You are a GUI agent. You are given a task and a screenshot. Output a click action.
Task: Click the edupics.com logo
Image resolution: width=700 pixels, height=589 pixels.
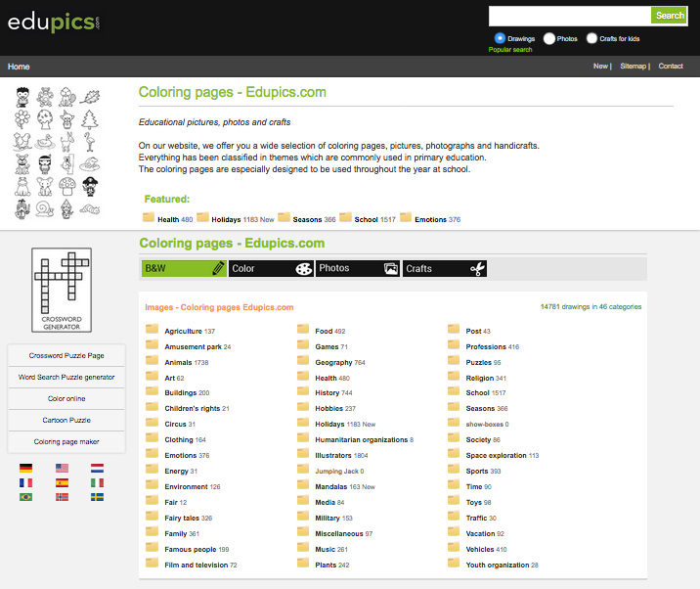54,23
